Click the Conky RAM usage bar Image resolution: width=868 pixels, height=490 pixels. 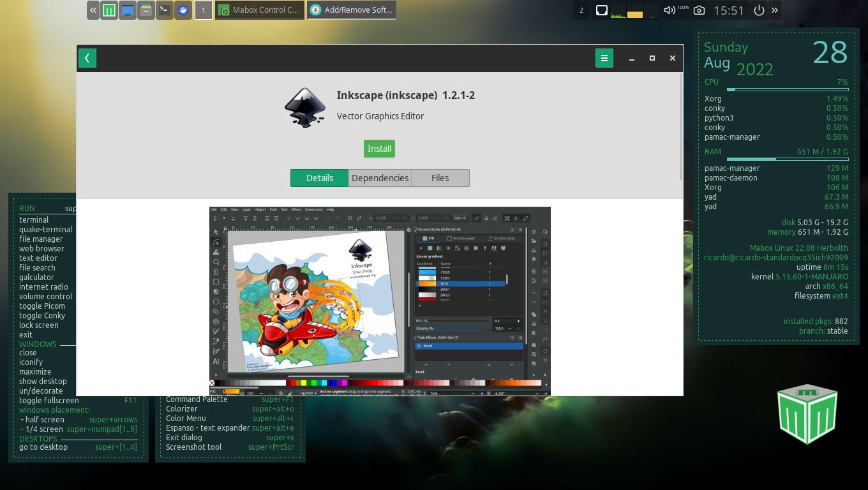point(787,159)
